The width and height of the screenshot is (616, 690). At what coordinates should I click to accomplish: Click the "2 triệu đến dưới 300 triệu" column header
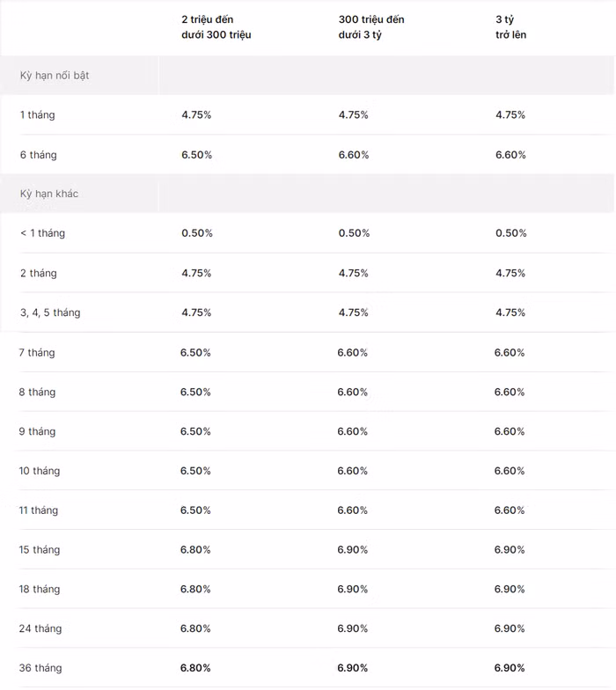pos(216,27)
